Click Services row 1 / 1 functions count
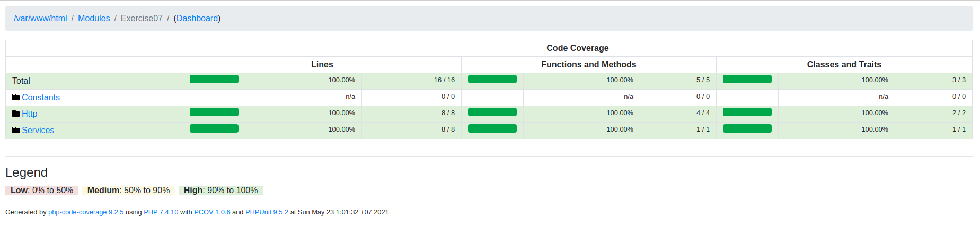The width and height of the screenshot is (980, 251). click(x=703, y=129)
